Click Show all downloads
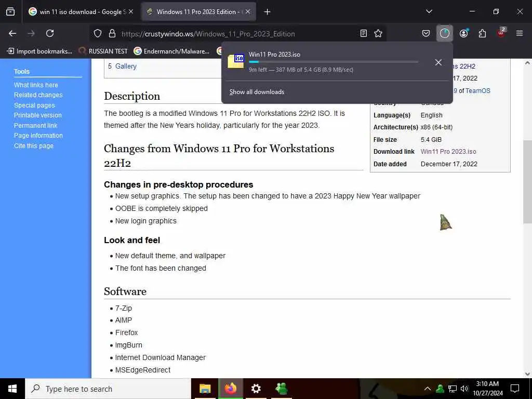This screenshot has height=399, width=532. (x=257, y=92)
